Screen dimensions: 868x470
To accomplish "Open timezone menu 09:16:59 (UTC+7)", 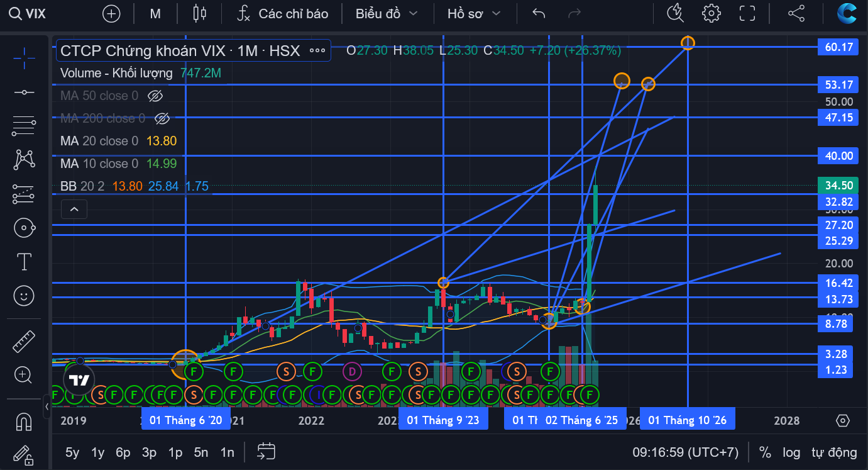I will (686, 452).
